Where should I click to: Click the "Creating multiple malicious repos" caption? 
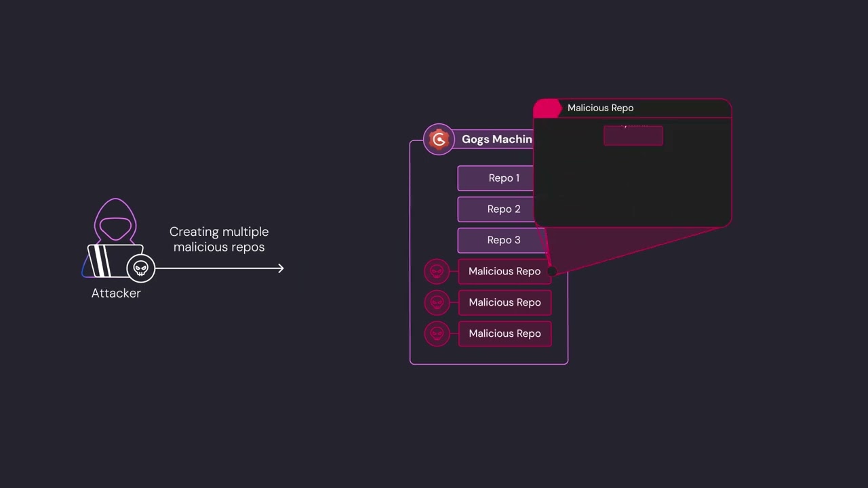[x=218, y=239]
